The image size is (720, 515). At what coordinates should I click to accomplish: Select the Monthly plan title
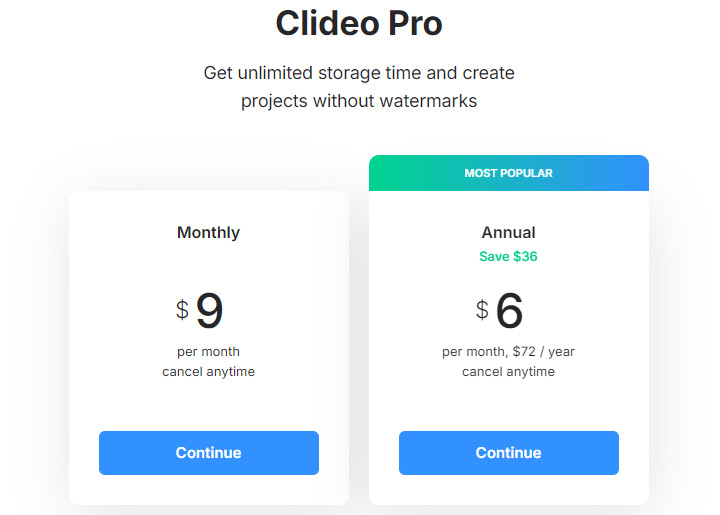[x=208, y=232]
